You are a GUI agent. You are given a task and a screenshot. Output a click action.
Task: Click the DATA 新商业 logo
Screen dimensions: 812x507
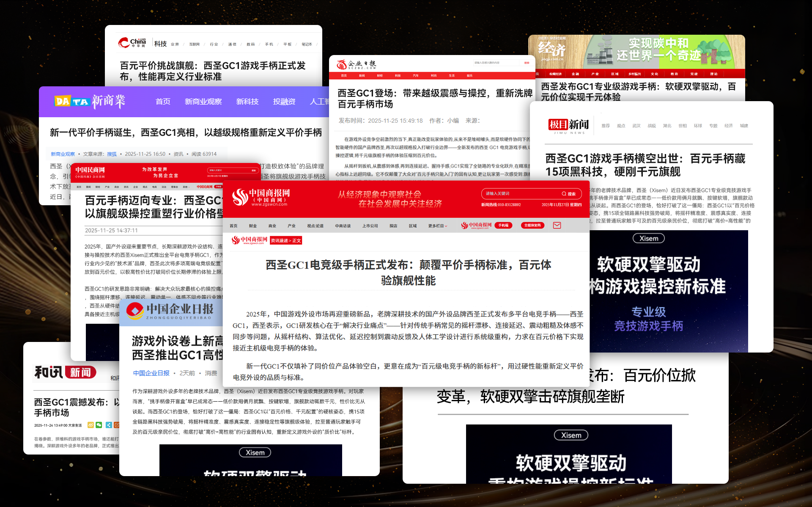(89, 102)
